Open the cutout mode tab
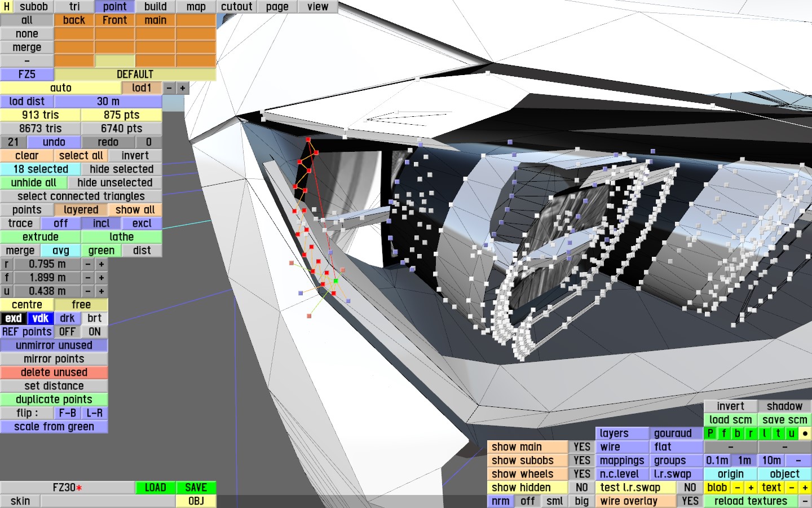The width and height of the screenshot is (812, 508). click(x=237, y=7)
